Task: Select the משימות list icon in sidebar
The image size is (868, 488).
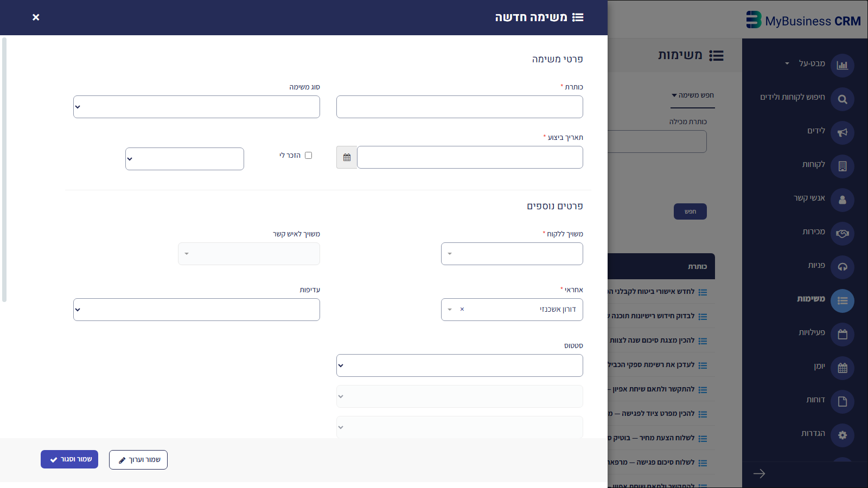Action: 842,301
